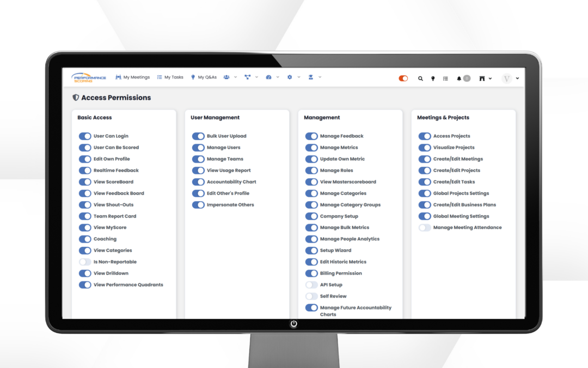Open the notifications bell

pyautogui.click(x=460, y=78)
